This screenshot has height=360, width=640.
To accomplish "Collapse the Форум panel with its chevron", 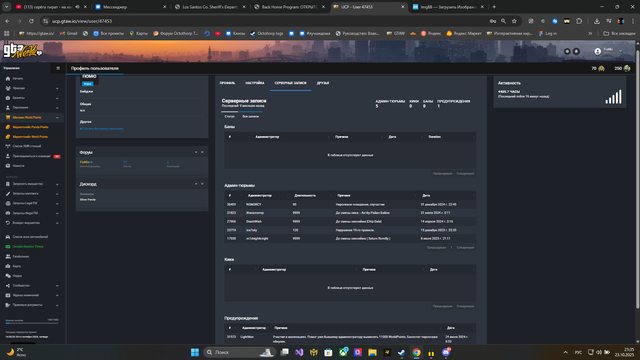I will coord(196,152).
